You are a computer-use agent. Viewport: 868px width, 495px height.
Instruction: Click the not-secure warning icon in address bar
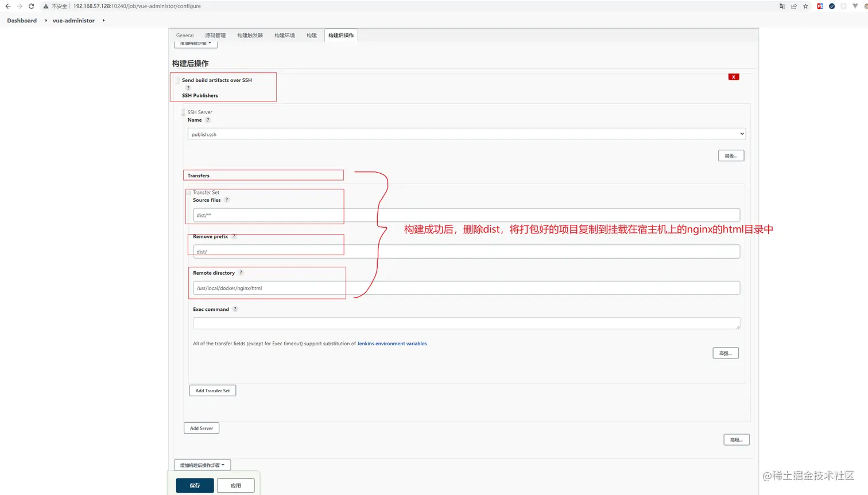(x=46, y=6)
